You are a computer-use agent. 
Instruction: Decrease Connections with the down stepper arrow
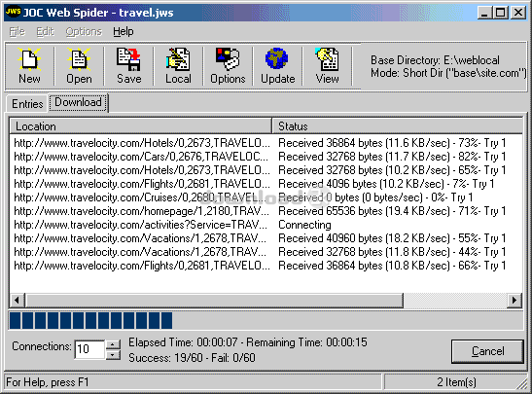point(113,355)
